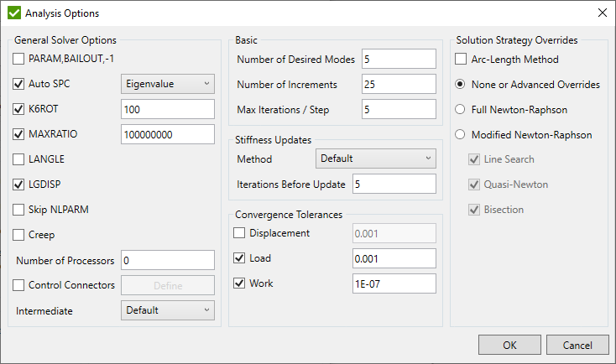
Task: Expand the Stiffness Updates Method dropdown
Action: 375,159
